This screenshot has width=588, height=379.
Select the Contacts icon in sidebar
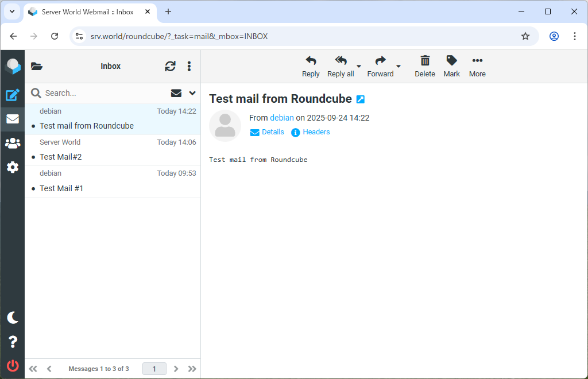point(13,143)
